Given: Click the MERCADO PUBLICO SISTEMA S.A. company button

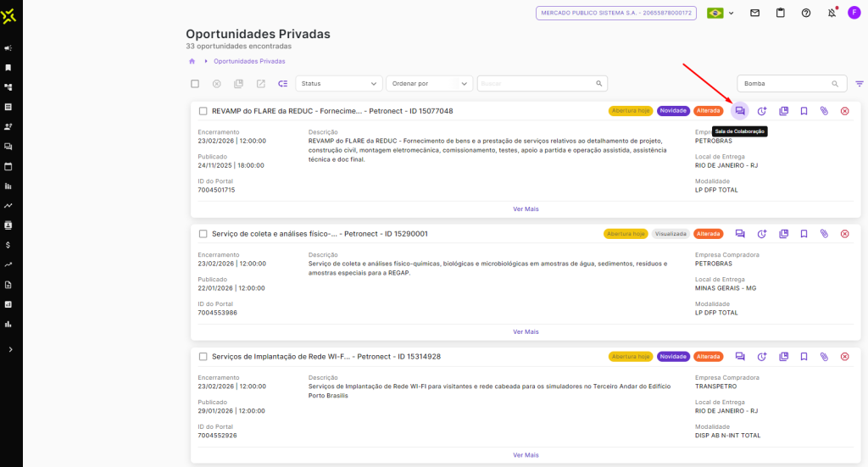Looking at the screenshot, I should [617, 13].
